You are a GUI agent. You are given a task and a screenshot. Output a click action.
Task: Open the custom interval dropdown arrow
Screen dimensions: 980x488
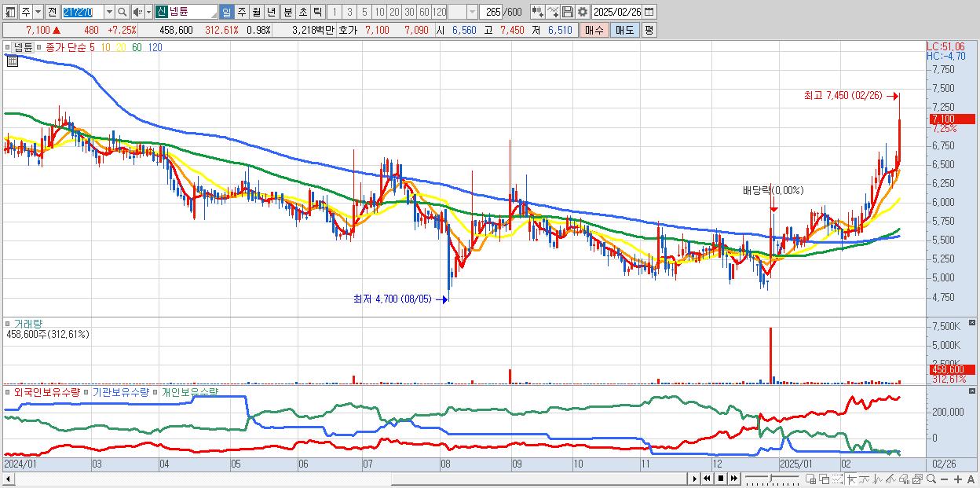(472, 12)
